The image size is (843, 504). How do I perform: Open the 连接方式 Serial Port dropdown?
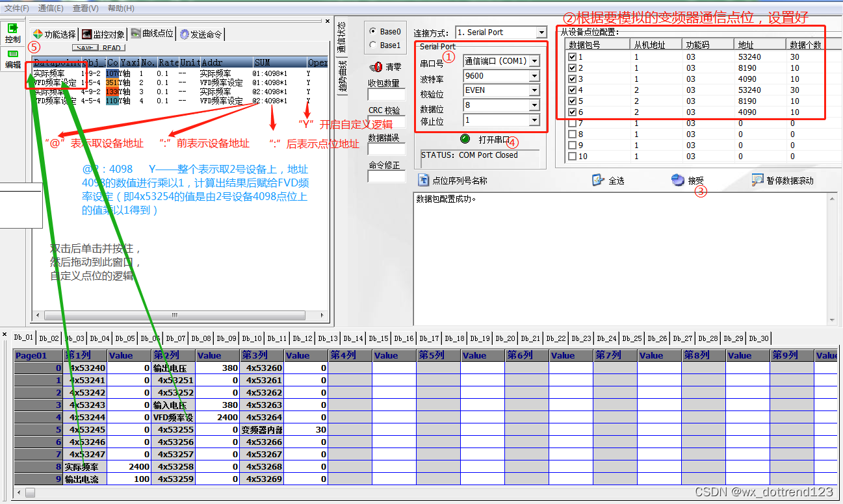pos(541,32)
